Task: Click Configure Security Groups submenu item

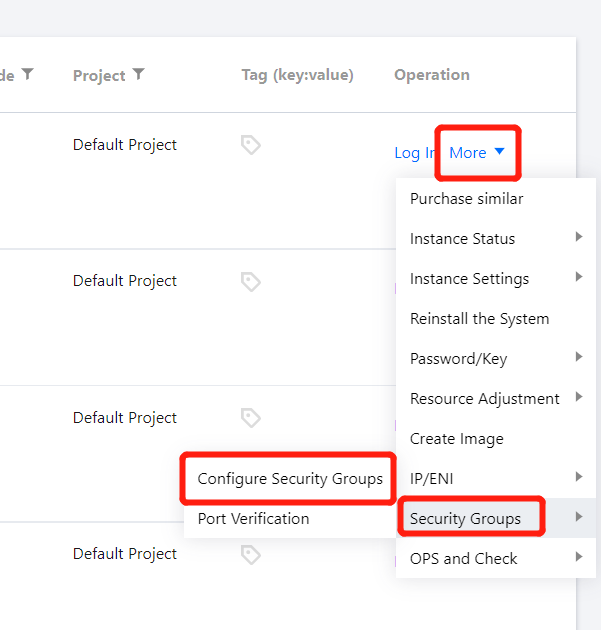Action: [290, 479]
